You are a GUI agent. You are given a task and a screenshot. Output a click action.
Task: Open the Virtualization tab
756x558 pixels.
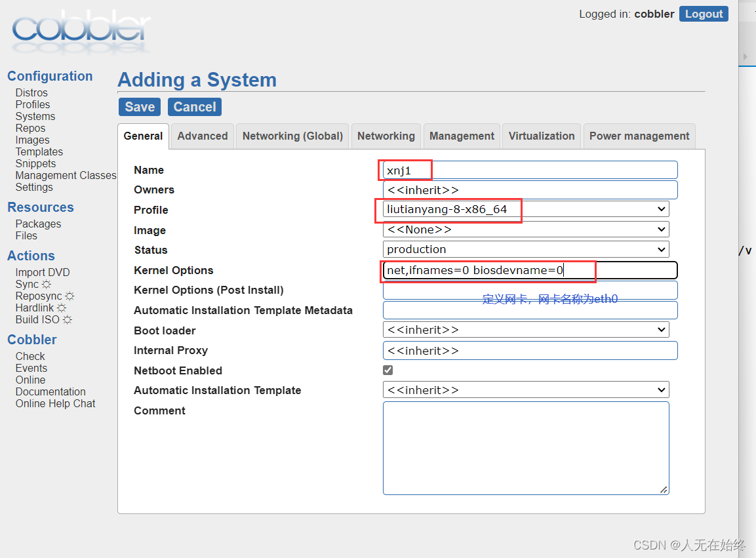[x=542, y=136]
